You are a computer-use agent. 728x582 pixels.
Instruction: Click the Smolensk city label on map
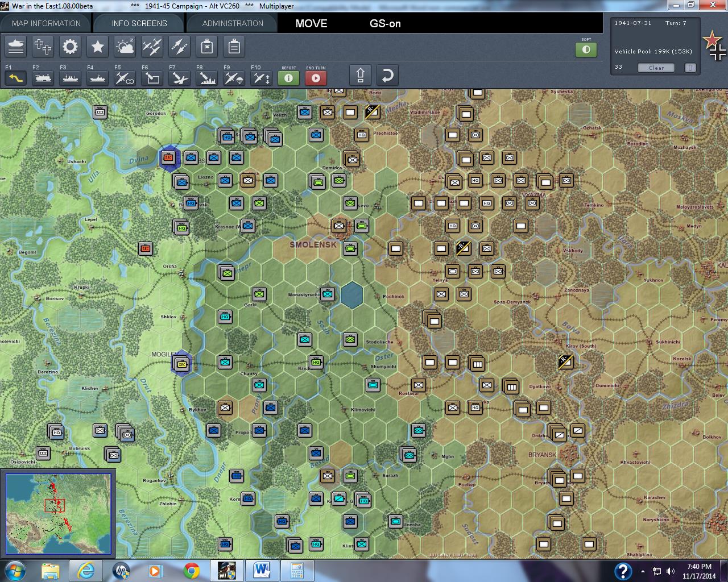(313, 244)
